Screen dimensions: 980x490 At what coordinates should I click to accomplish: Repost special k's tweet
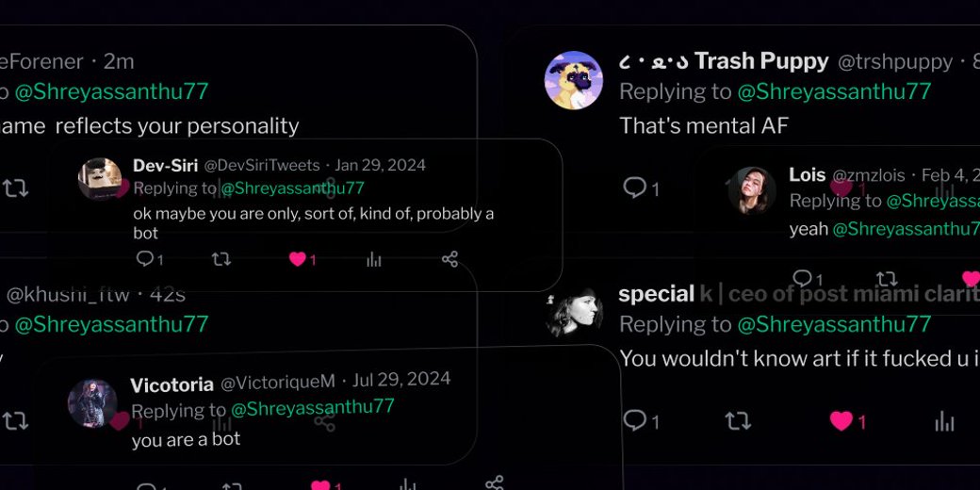click(x=738, y=420)
